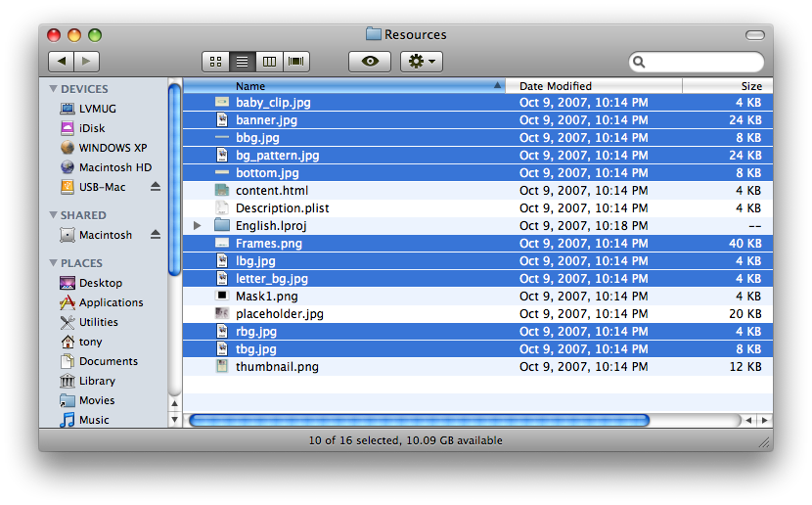Select the English.lproj folder name
The width and height of the screenshot is (812, 505).
(x=271, y=226)
